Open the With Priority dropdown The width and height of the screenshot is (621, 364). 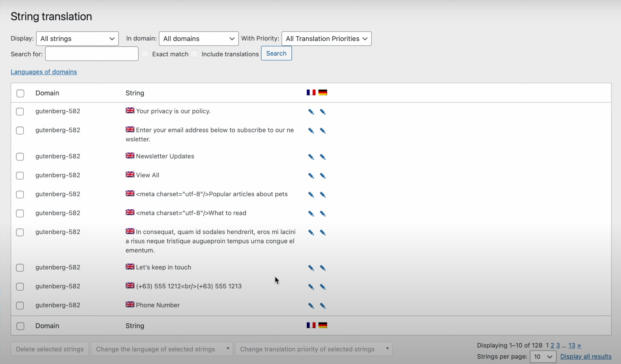pos(326,38)
